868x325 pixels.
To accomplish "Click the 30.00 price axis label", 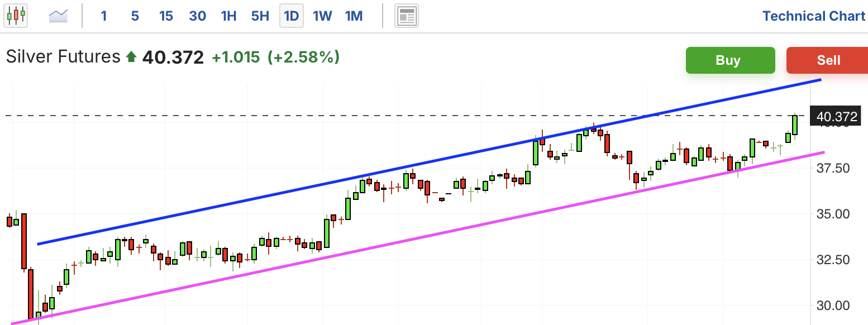I will pyautogui.click(x=833, y=305).
